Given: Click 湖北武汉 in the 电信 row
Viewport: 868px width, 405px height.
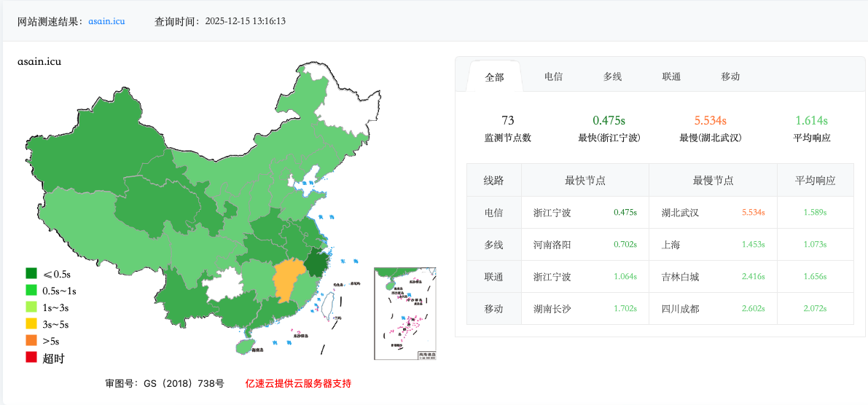Looking at the screenshot, I should (x=681, y=213).
